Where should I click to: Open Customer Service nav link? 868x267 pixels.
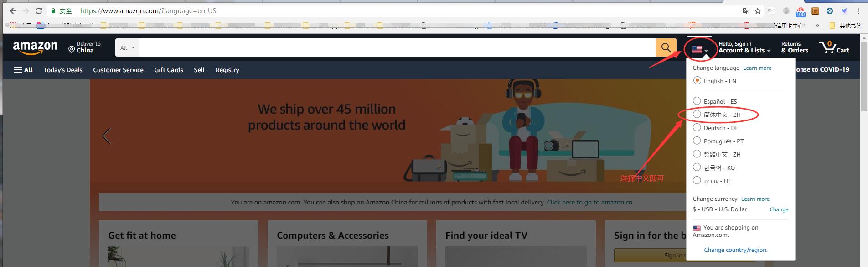pyautogui.click(x=118, y=70)
